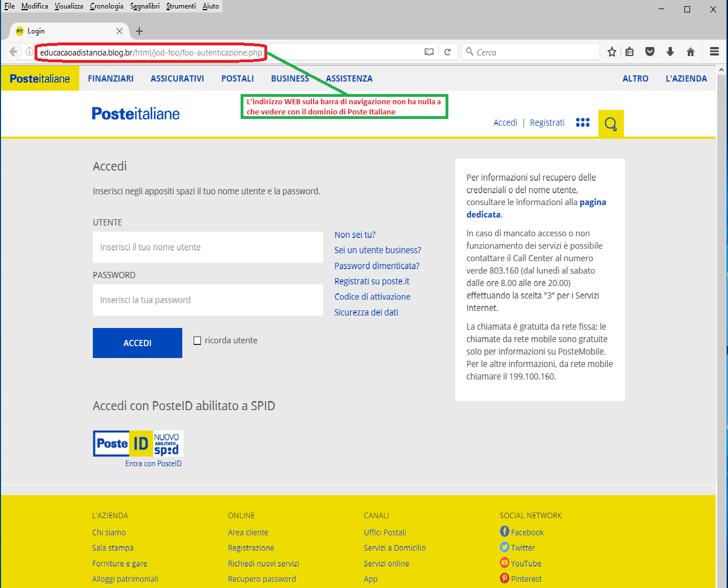Select the Login browser tab
This screenshot has height=588, width=728.
pyautogui.click(x=69, y=31)
